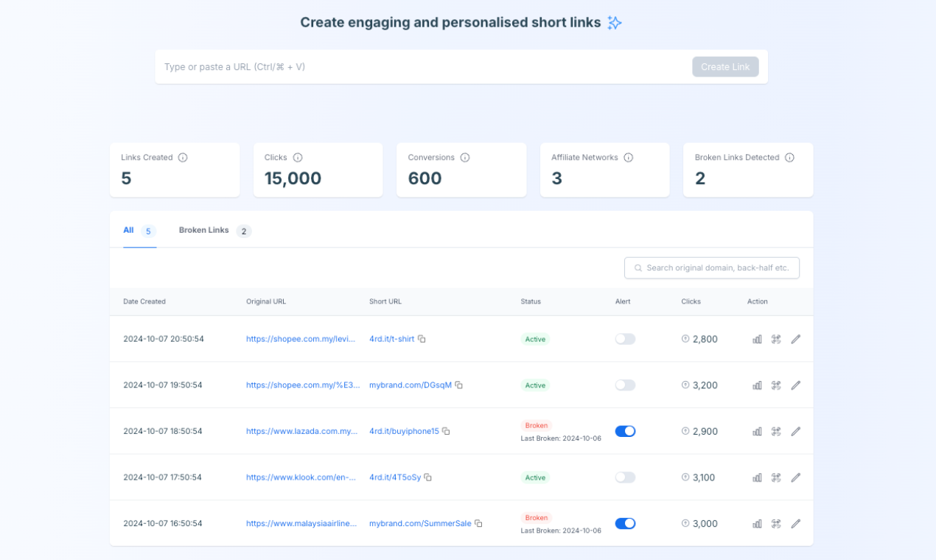
Task: Open analytics chart icon for 4rd.it/4T5oSy row
Action: click(x=757, y=477)
